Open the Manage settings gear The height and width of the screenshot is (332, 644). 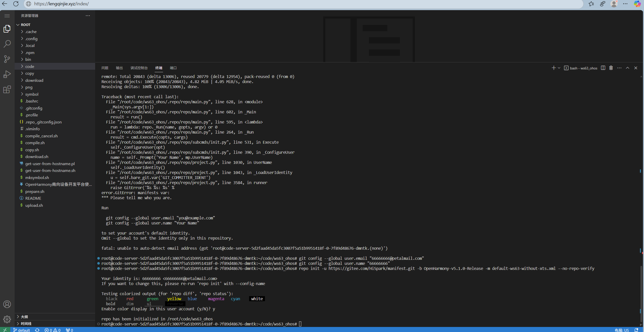click(7, 319)
